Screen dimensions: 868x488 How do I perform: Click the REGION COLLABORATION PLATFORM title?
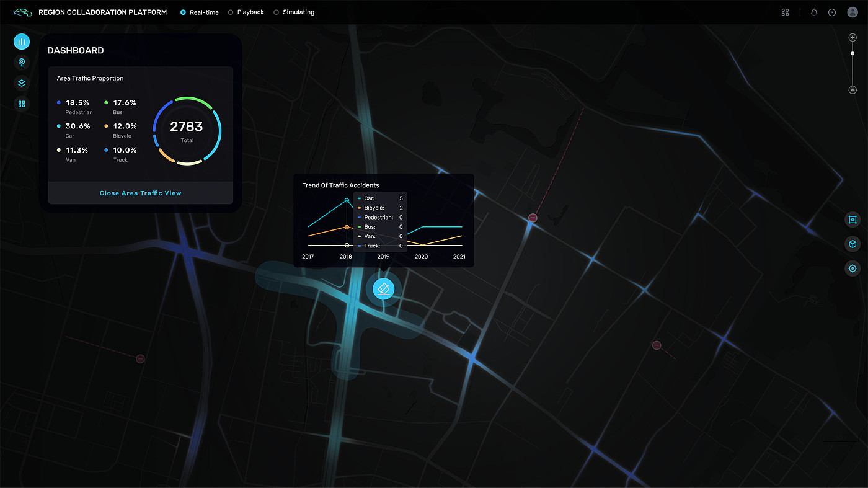pyautogui.click(x=103, y=12)
